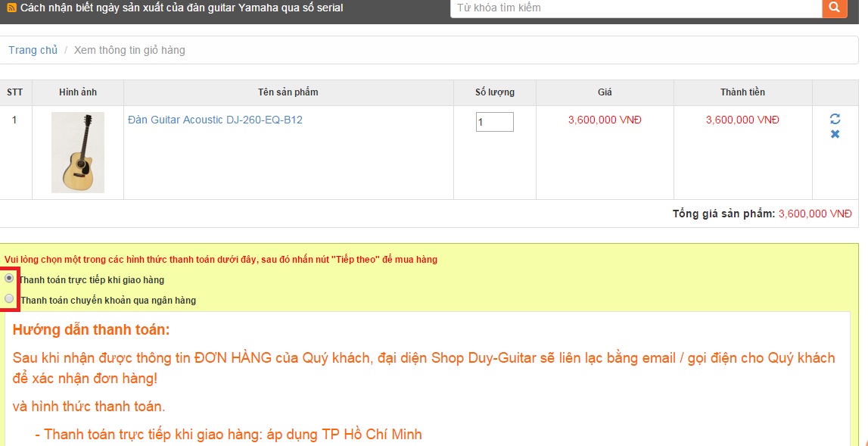
Task: Click the refresh cart quantity icon
Action: (835, 119)
